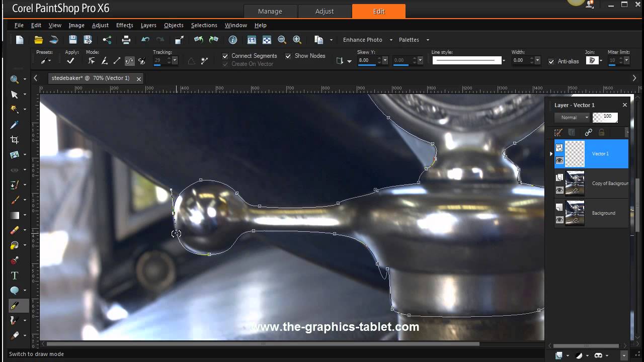Hide the Vector 1 layer
The height and width of the screenshot is (362, 644).
(x=559, y=160)
